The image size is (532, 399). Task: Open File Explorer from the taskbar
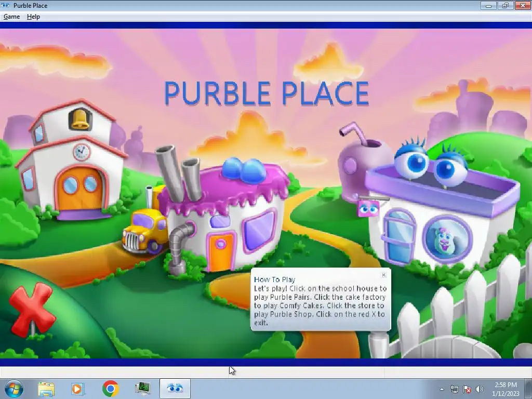[x=46, y=389]
